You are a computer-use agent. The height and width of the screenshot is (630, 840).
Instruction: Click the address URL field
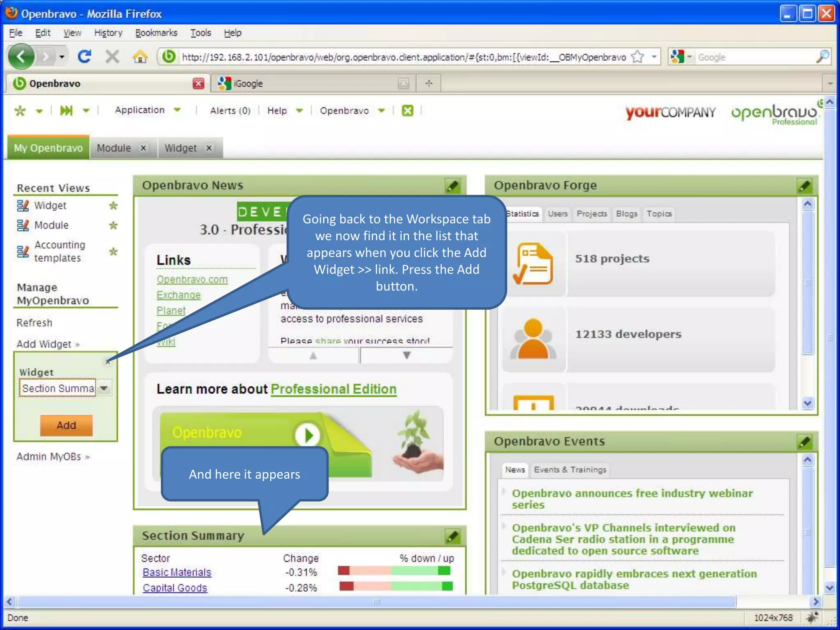[404, 57]
